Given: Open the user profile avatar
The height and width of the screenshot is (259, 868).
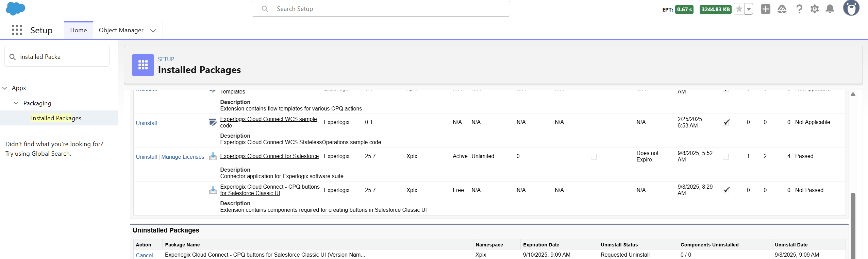Looking at the screenshot, I should (x=851, y=8).
